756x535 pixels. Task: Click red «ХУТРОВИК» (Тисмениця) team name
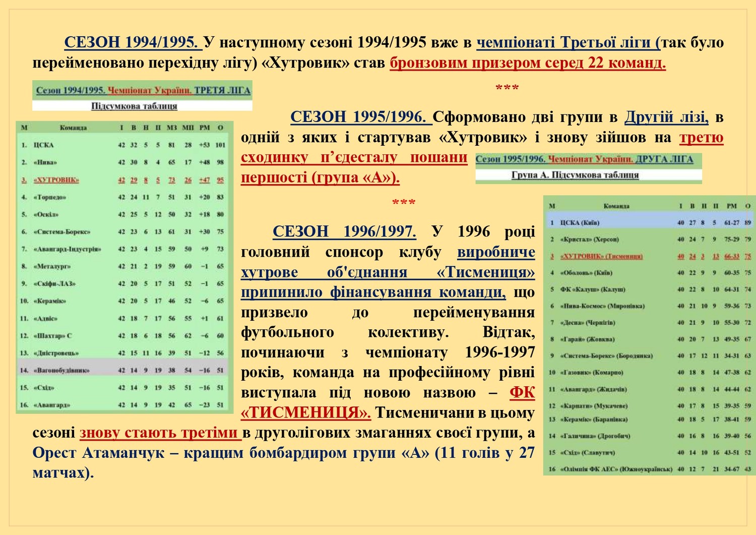(601, 257)
